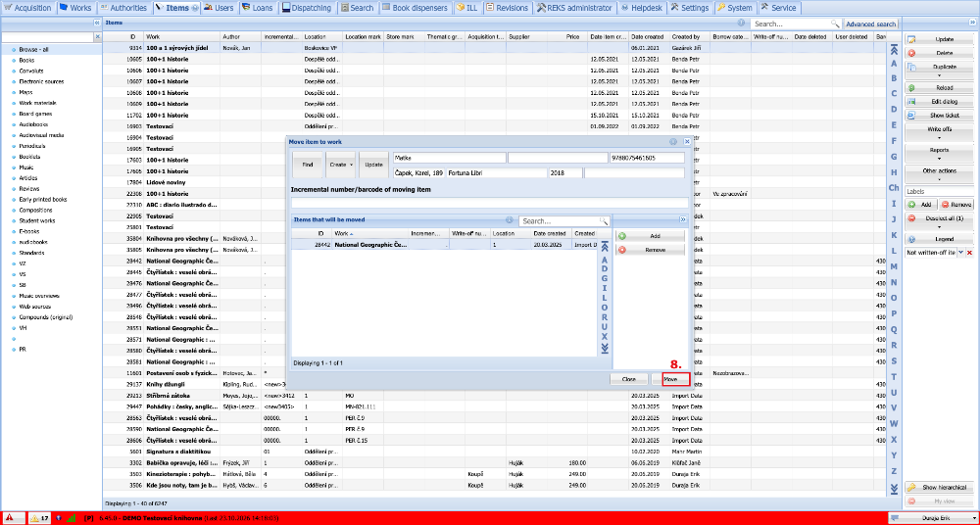The height and width of the screenshot is (525, 980).
Task: Open the Authorities tab
Action: [123, 8]
